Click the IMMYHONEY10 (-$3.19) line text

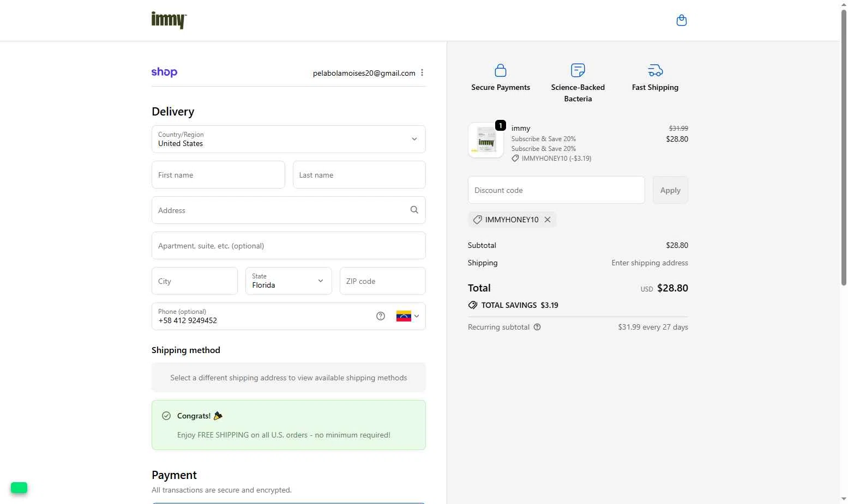tap(556, 159)
